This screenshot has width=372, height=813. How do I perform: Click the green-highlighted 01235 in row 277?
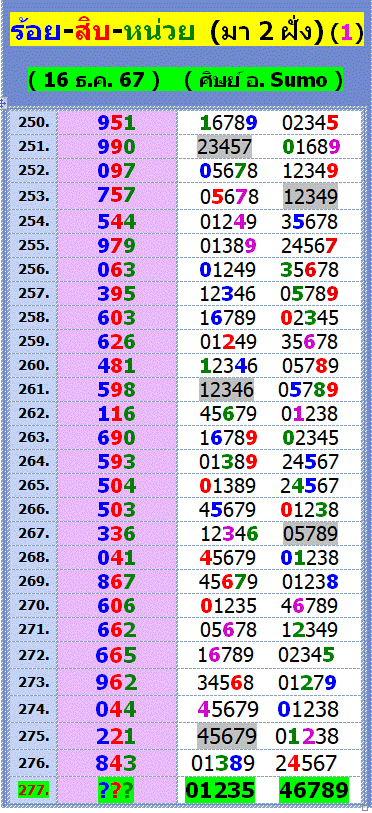coord(220,790)
